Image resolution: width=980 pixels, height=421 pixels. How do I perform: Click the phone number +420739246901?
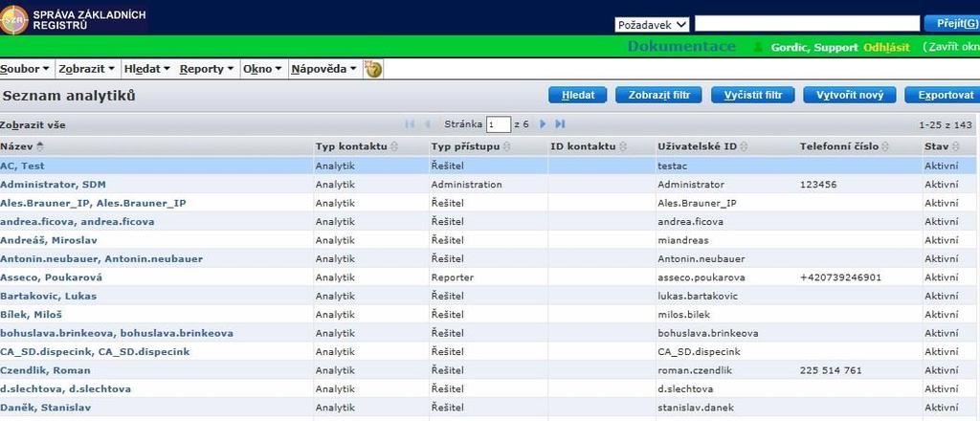(840, 277)
